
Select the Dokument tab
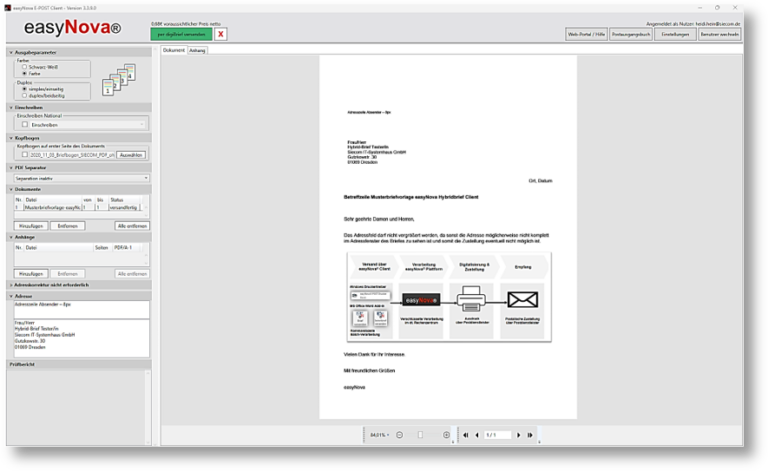click(173, 50)
